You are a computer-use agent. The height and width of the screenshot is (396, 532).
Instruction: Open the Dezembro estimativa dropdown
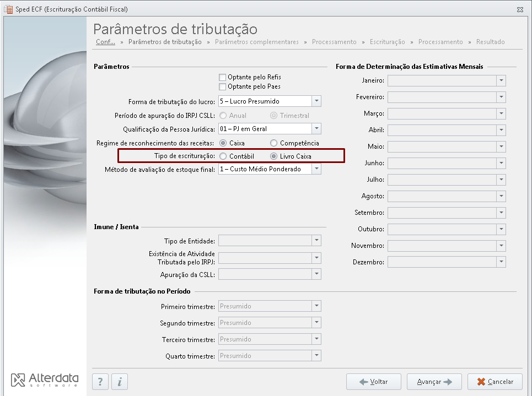tap(501, 262)
